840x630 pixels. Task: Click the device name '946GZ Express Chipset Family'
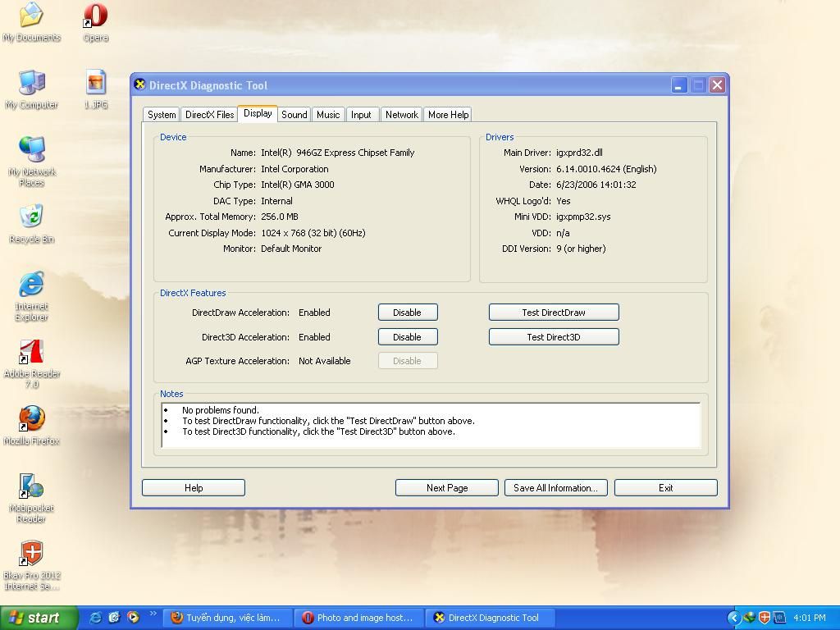(x=355, y=153)
